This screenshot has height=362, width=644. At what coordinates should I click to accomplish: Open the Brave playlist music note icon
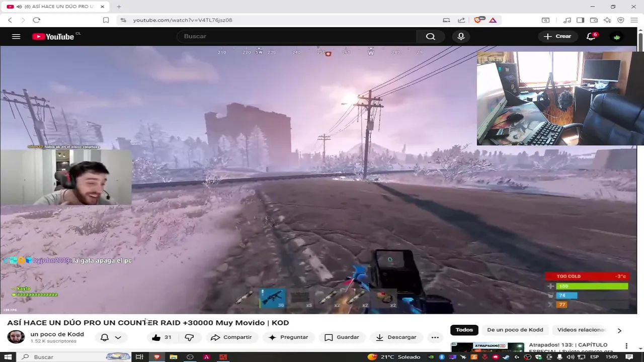568,20
